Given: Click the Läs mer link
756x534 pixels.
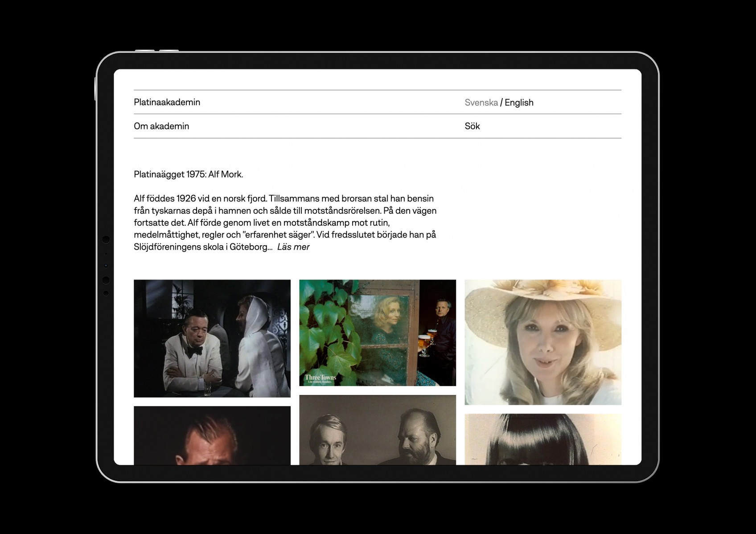Looking at the screenshot, I should (293, 247).
